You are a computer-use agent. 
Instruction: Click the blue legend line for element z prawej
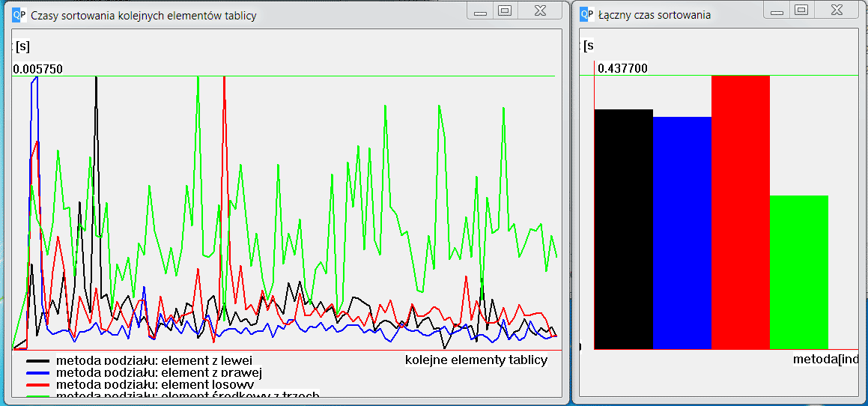click(x=38, y=372)
